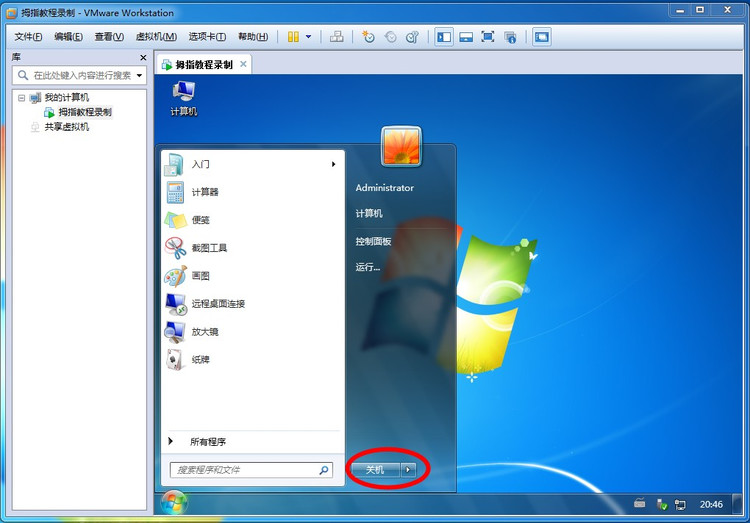Minimize the VMware Workstation window
Image resolution: width=750 pixels, height=523 pixels.
click(680, 10)
